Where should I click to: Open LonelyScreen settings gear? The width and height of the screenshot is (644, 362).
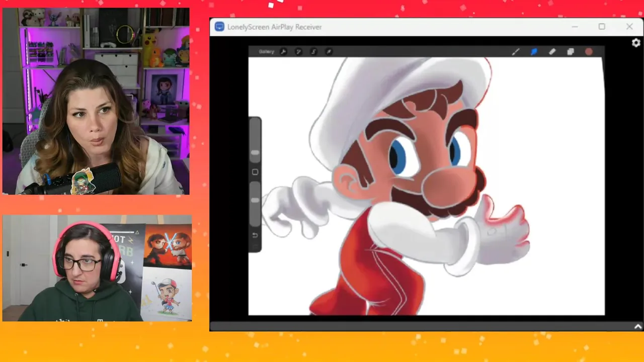pyautogui.click(x=636, y=43)
